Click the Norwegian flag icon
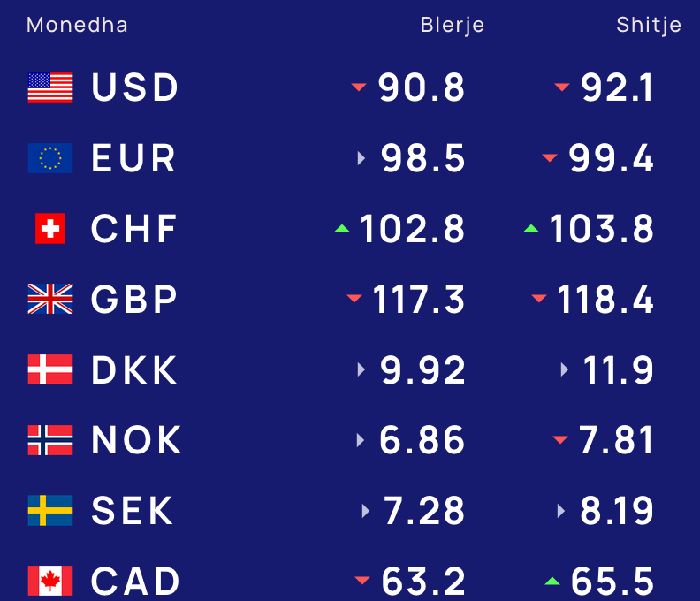 click(x=50, y=440)
